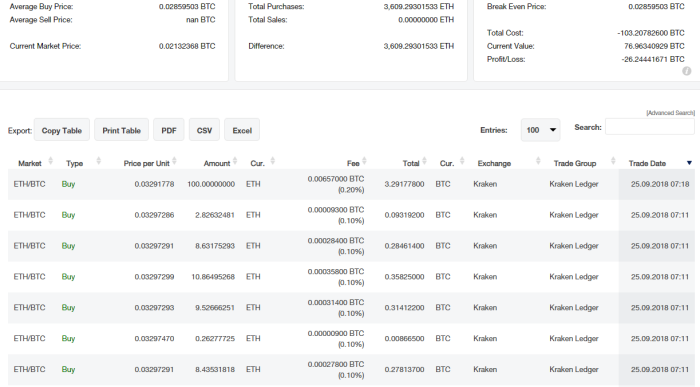Select total 0.09319200 cell
Image resolution: width=700 pixels, height=387 pixels.
coord(404,215)
